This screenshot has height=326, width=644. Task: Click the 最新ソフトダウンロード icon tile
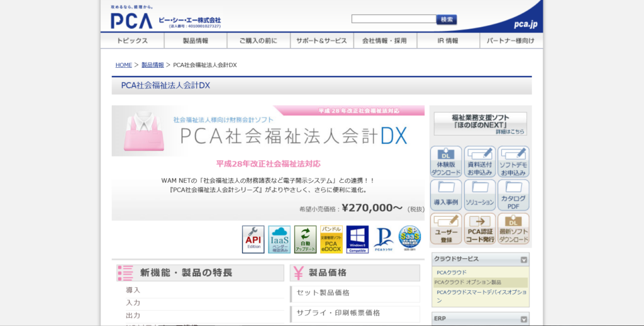coord(513,229)
